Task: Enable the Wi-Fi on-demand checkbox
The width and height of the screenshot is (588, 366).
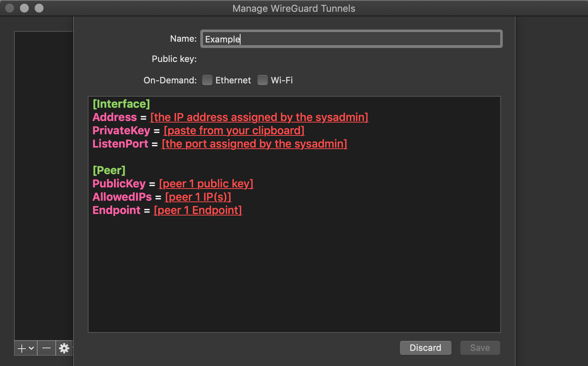Action: (x=263, y=80)
